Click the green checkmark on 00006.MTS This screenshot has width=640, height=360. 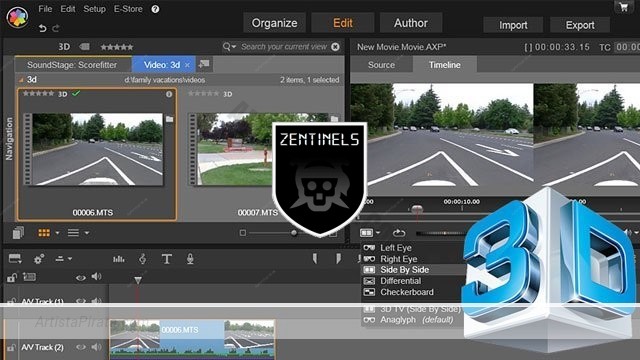coord(76,93)
